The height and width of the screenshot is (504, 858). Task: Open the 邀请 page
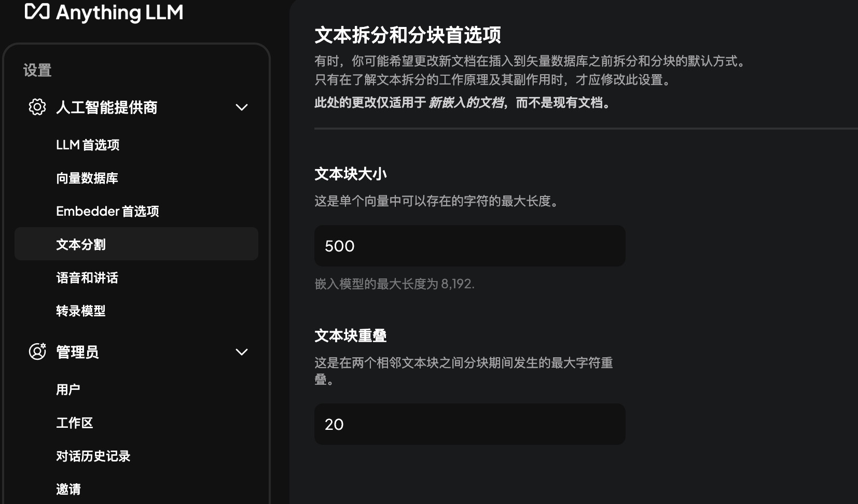68,488
